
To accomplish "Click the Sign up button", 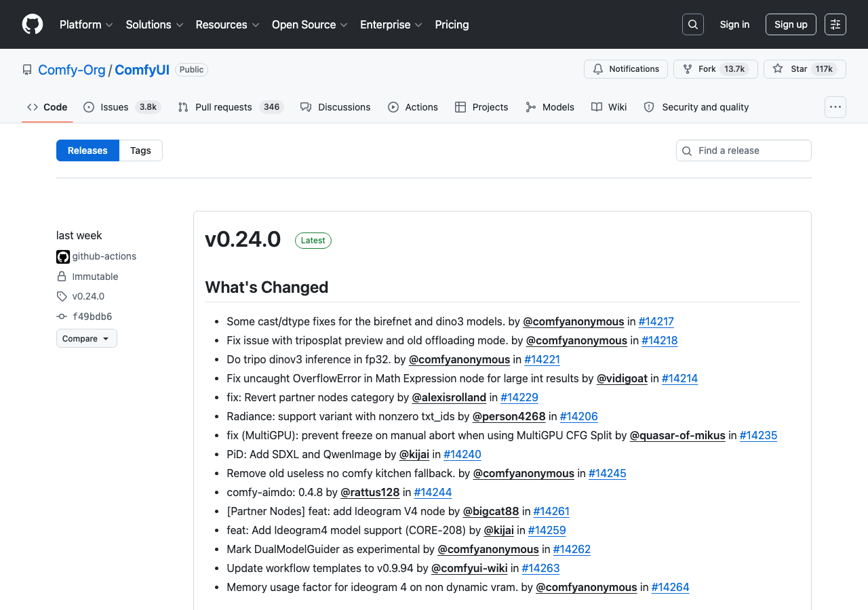I will pos(791,24).
